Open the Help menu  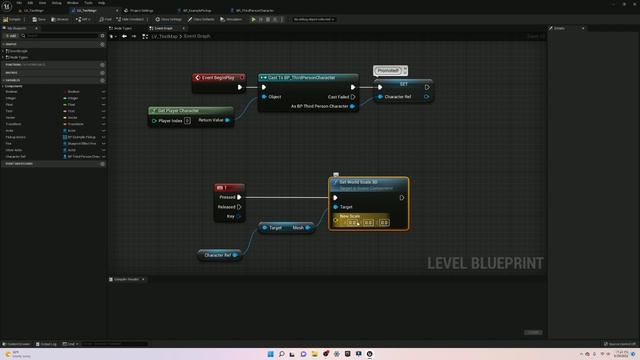coord(101,3)
